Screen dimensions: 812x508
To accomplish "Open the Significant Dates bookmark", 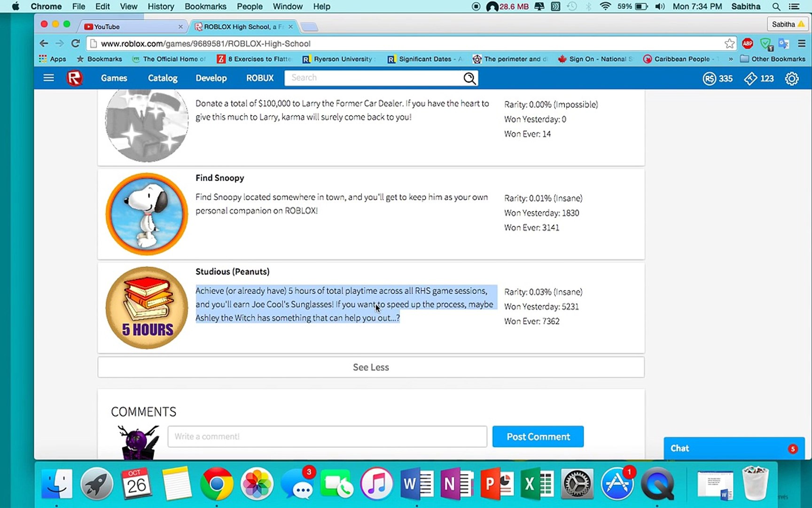I will (425, 59).
